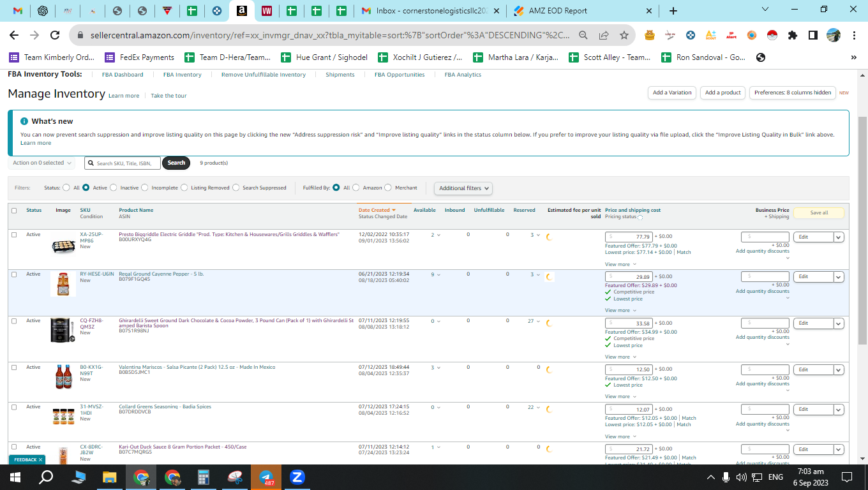Image resolution: width=868 pixels, height=490 pixels.
Task: Toggle the Chrome side panel icon
Action: point(813,35)
